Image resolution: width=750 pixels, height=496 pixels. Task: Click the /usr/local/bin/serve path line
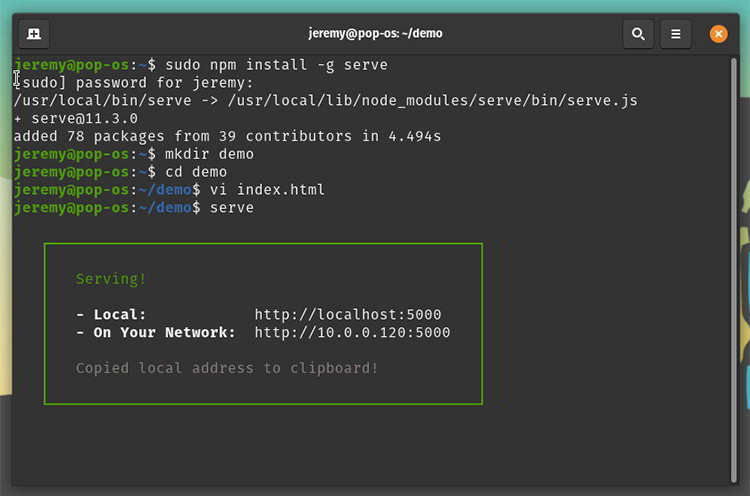click(x=325, y=100)
